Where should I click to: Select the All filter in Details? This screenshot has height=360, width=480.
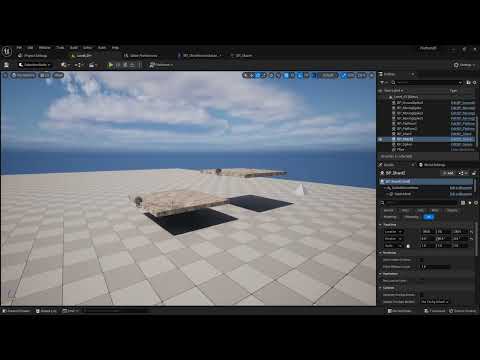[x=429, y=217]
